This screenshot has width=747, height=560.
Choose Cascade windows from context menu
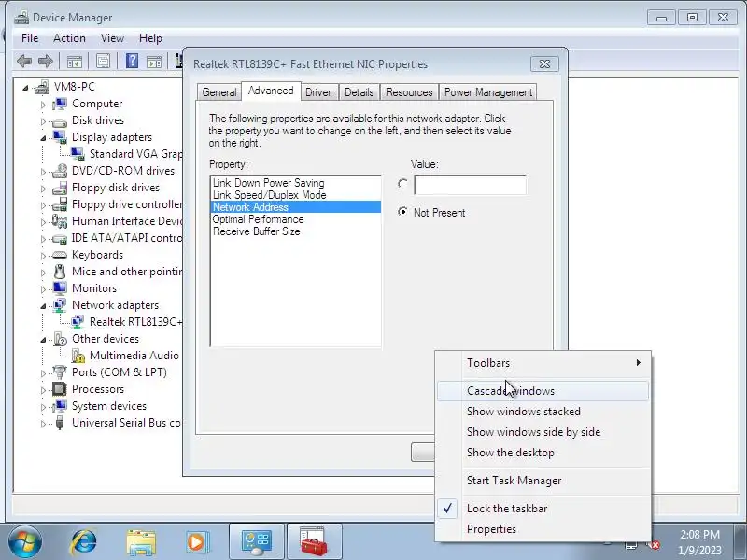[x=543, y=391]
